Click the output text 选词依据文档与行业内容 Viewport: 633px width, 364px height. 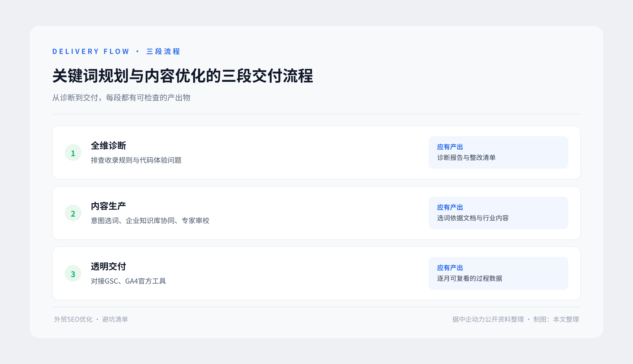pos(473,218)
